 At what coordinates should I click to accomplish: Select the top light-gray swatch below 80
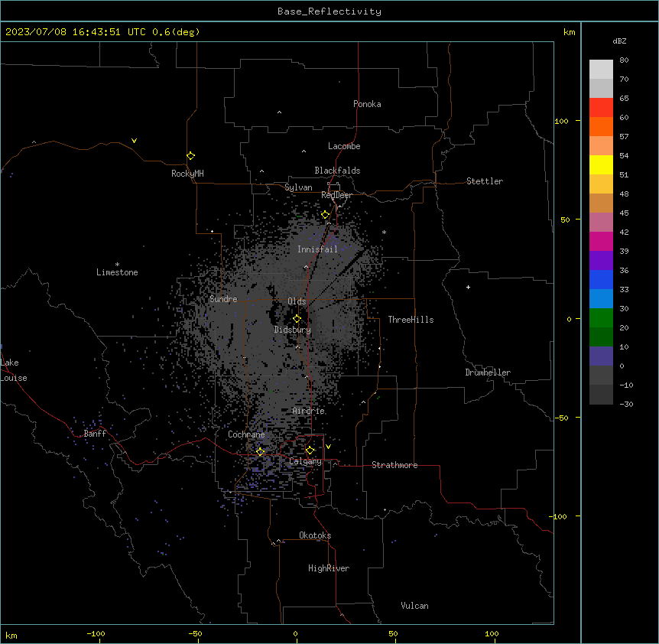click(x=601, y=70)
